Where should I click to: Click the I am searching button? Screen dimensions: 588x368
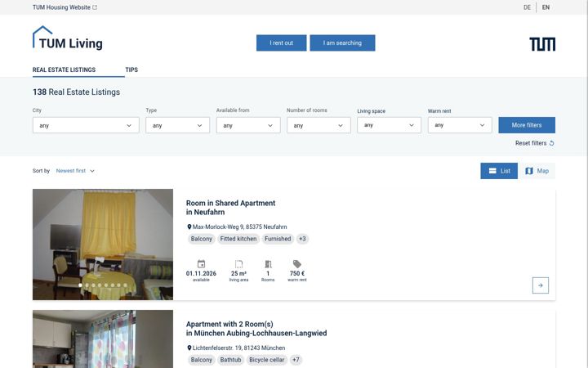click(342, 43)
